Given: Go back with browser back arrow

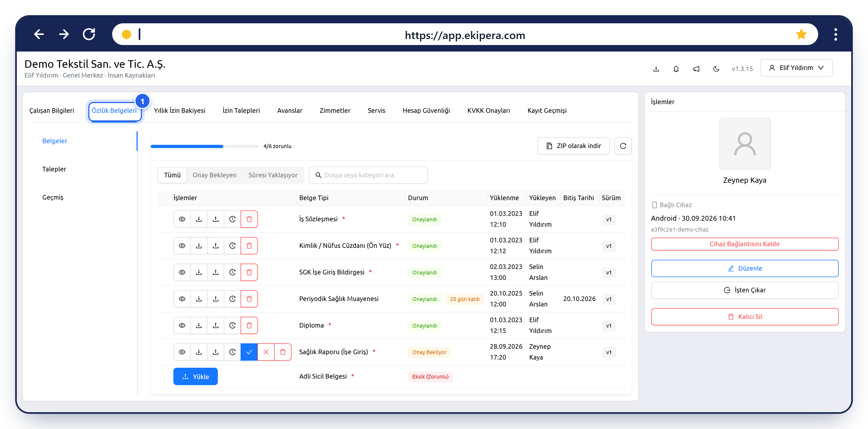Looking at the screenshot, I should [x=39, y=34].
